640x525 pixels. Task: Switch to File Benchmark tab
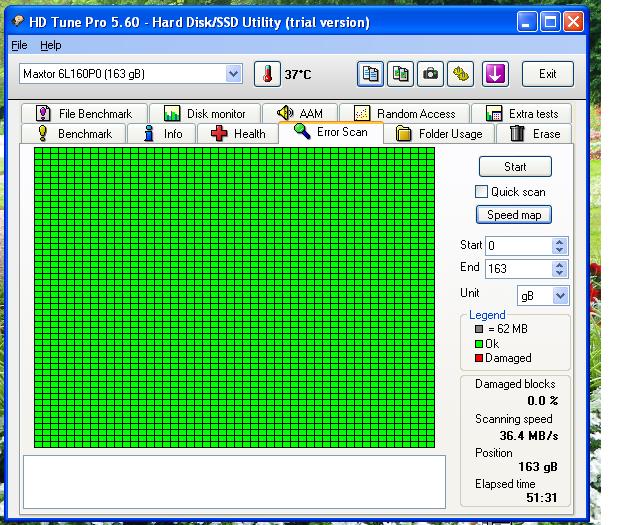coord(84,113)
